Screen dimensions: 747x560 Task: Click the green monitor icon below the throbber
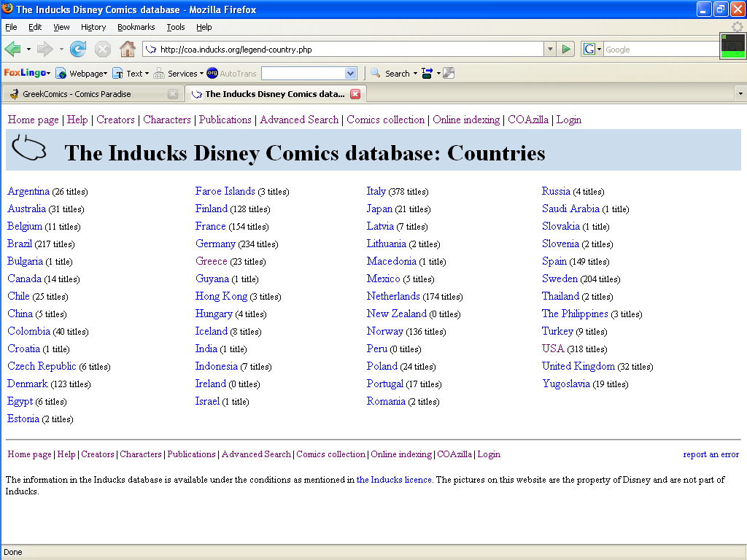pyautogui.click(x=732, y=46)
